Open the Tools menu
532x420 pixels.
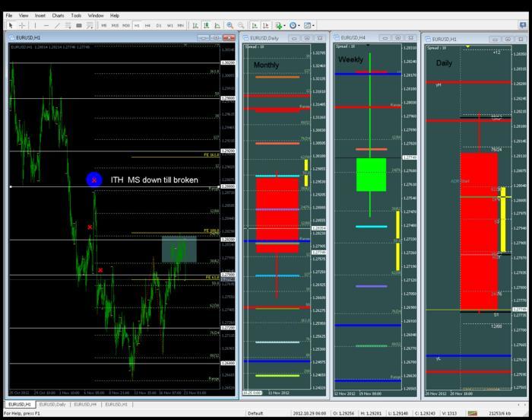[76, 16]
